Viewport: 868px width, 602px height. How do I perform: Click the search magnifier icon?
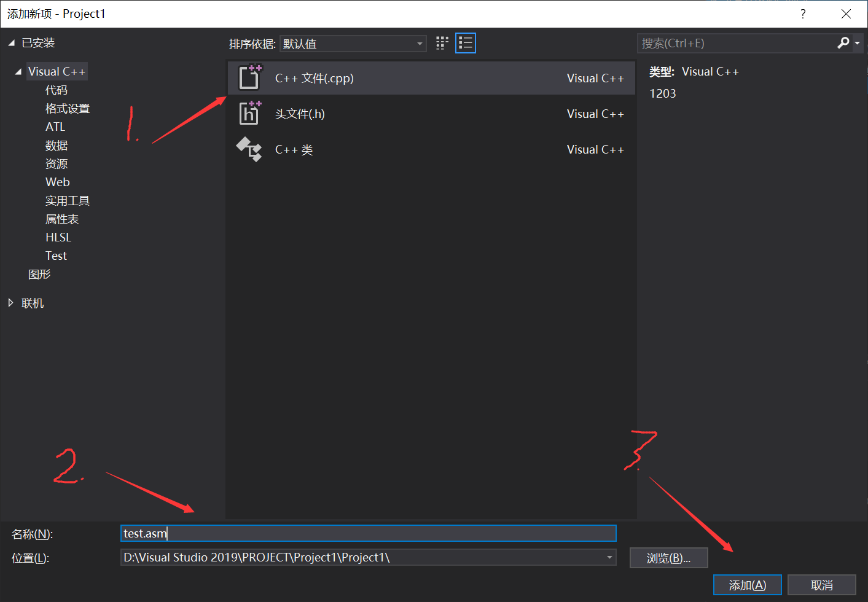(843, 43)
